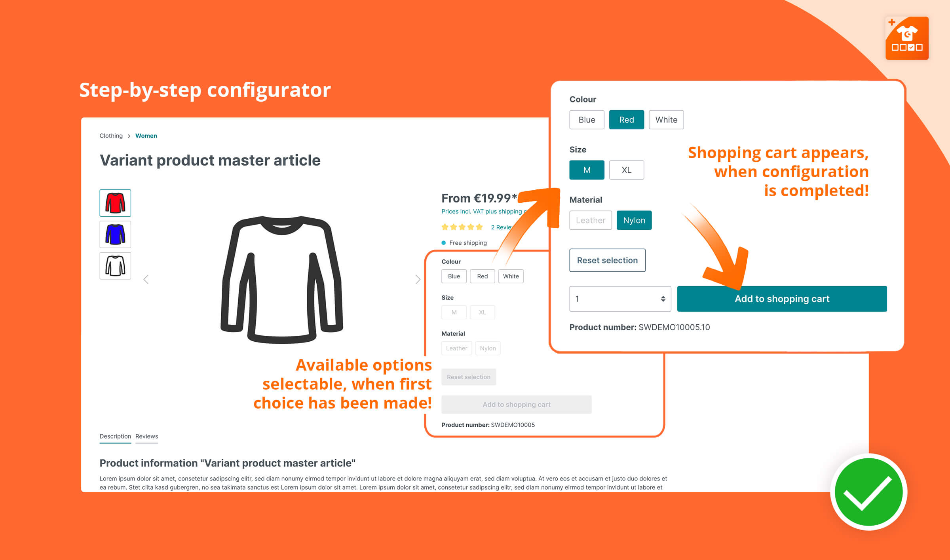
Task: Click Reset selection button
Action: [x=606, y=260]
